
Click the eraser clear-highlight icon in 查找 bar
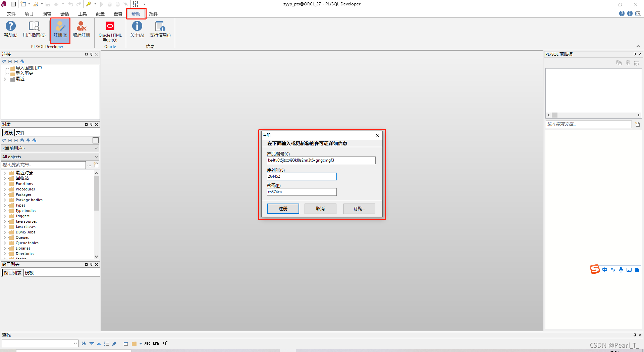click(x=114, y=344)
